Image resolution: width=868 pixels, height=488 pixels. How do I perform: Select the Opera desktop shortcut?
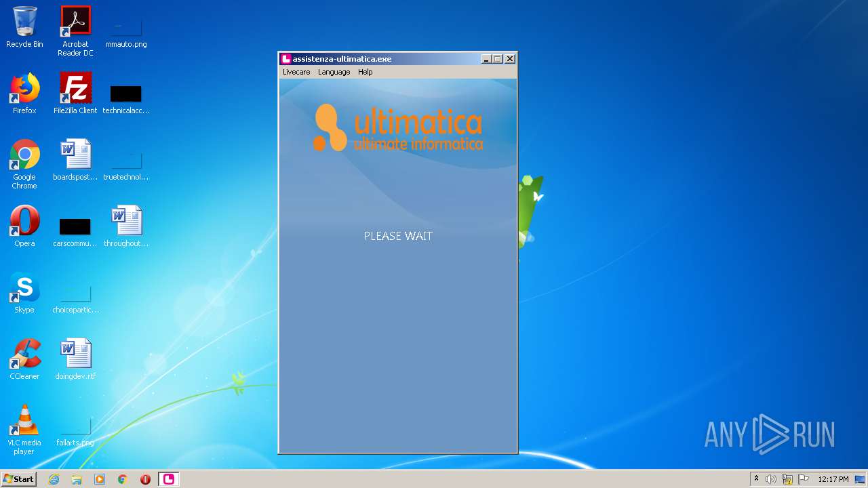[24, 226]
